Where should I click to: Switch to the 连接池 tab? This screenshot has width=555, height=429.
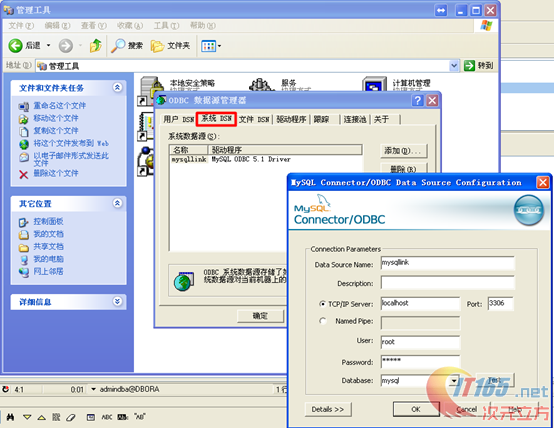[x=355, y=120]
